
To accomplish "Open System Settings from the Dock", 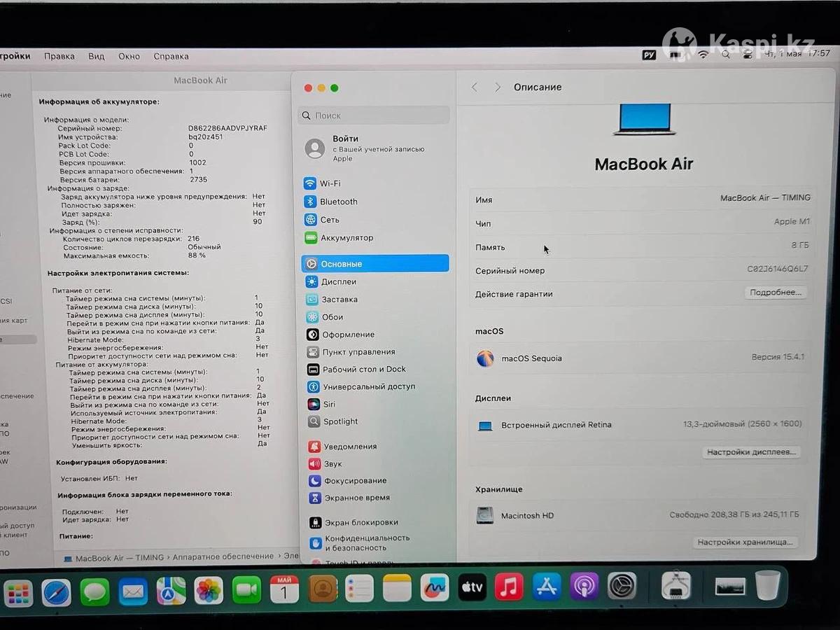I will coord(622,586).
